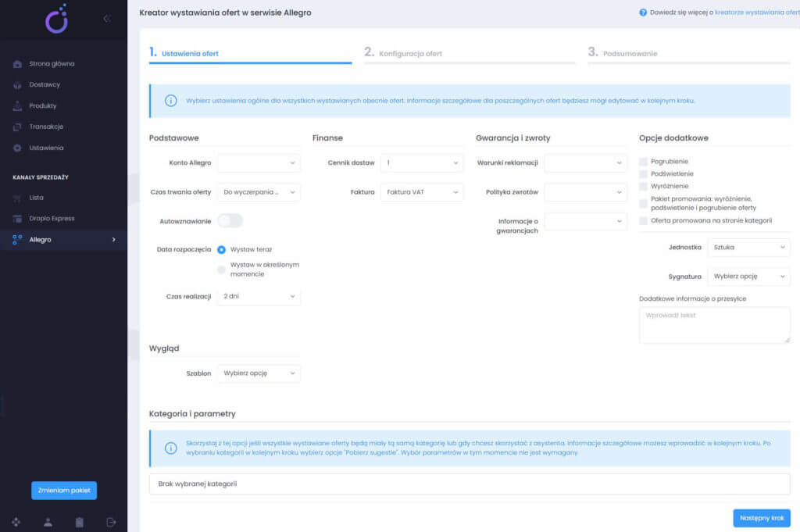
Task: Open the Sygnatura dropdown
Action: pos(748,277)
